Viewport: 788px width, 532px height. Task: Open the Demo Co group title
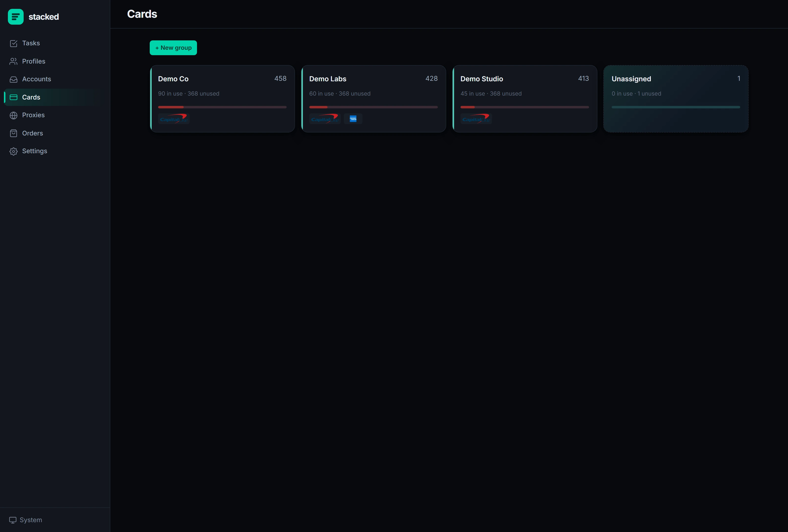pos(173,79)
